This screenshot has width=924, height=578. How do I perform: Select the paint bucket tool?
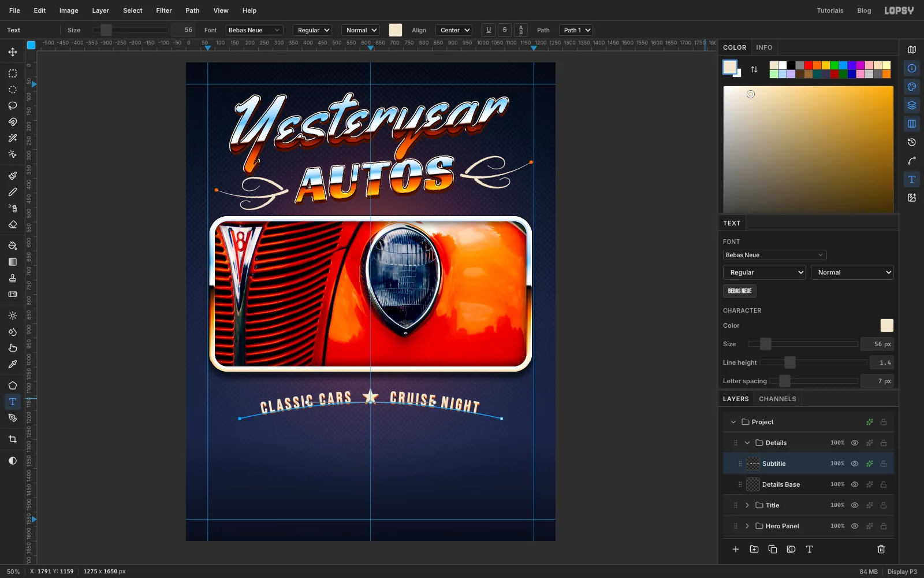point(13,246)
